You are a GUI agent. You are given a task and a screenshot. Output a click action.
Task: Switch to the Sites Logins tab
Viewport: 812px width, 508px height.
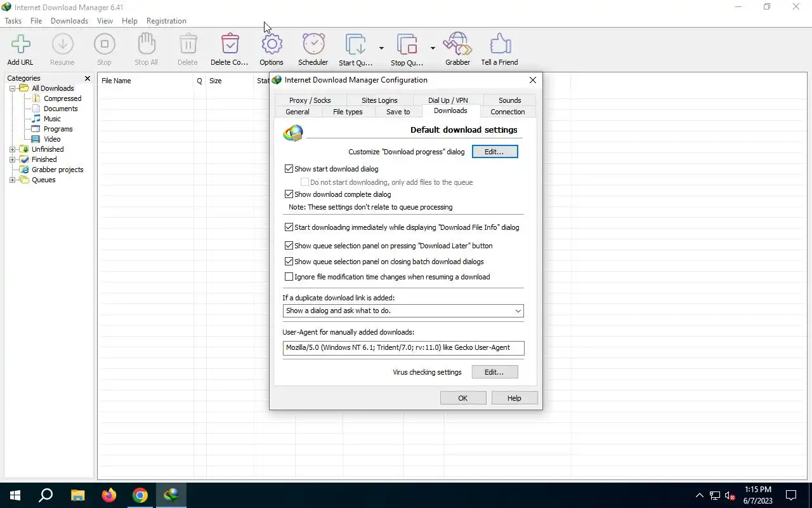(x=379, y=100)
